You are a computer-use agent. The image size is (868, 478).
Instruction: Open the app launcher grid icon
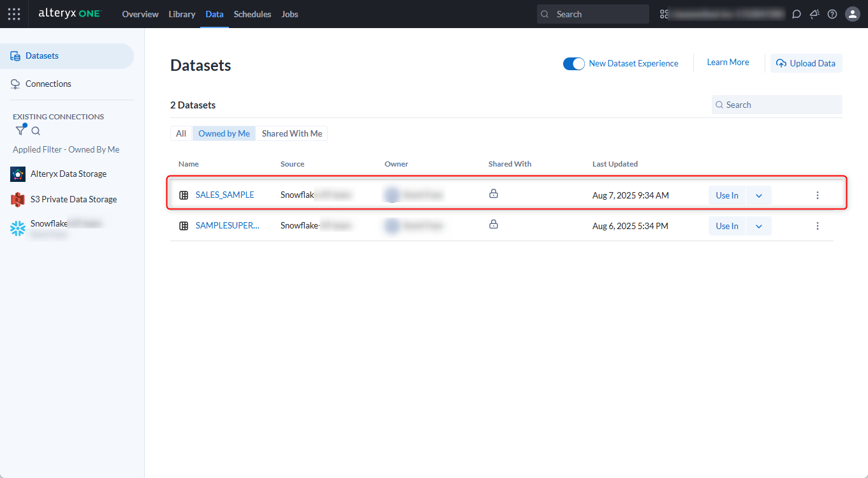click(14, 14)
